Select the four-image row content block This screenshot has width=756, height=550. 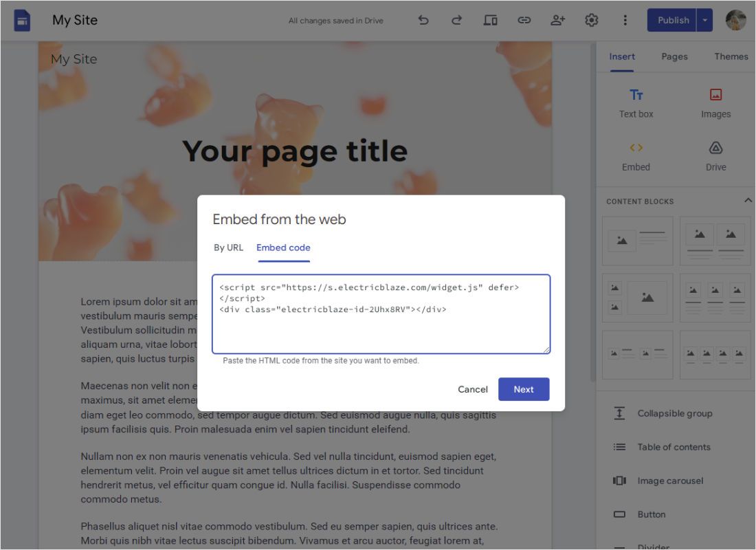(715, 355)
